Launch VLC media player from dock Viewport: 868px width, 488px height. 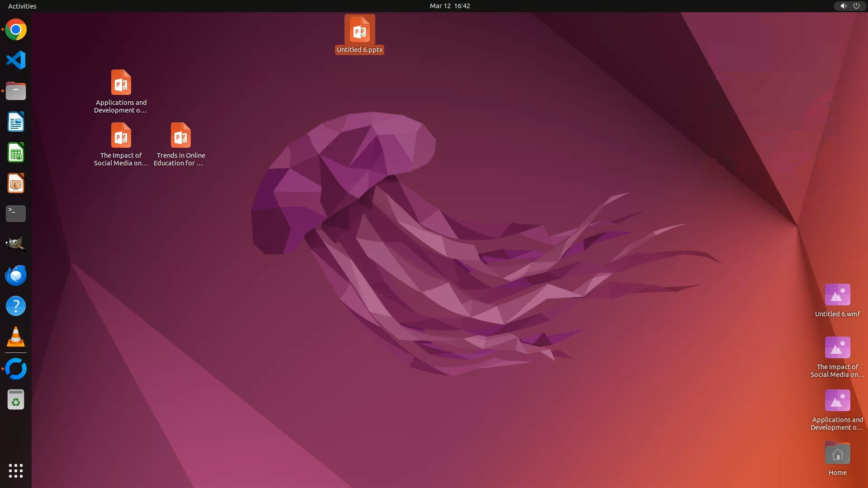pos(16,337)
